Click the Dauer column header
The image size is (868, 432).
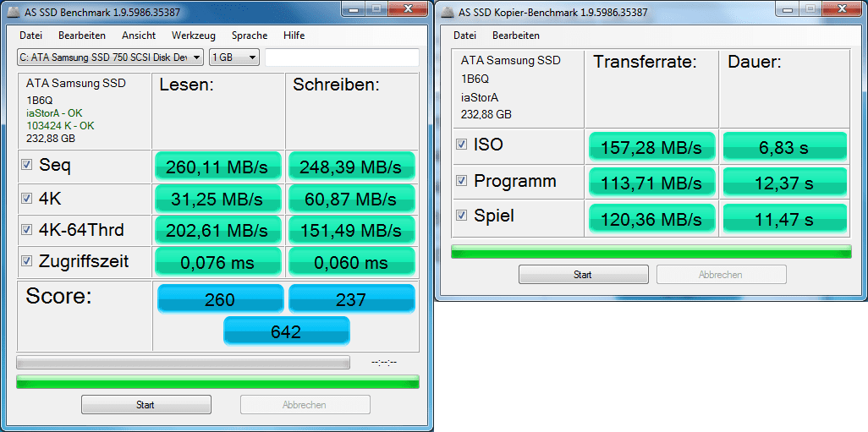pyautogui.click(x=754, y=62)
